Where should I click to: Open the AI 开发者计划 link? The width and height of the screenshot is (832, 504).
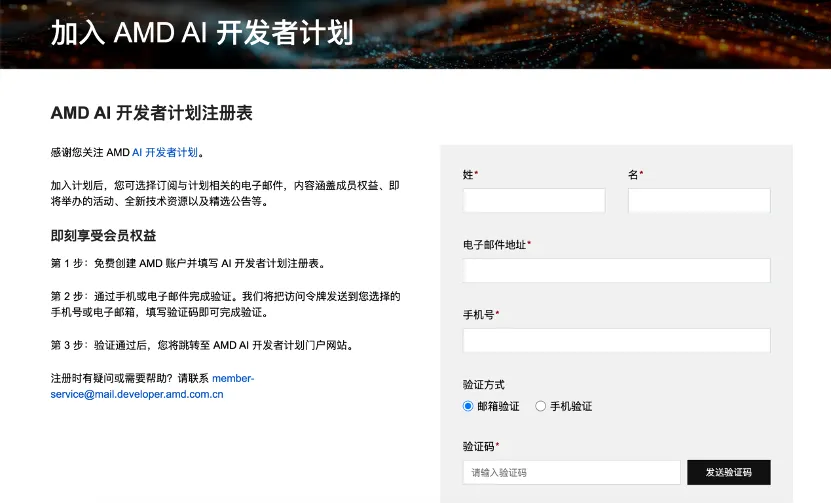tap(164, 153)
